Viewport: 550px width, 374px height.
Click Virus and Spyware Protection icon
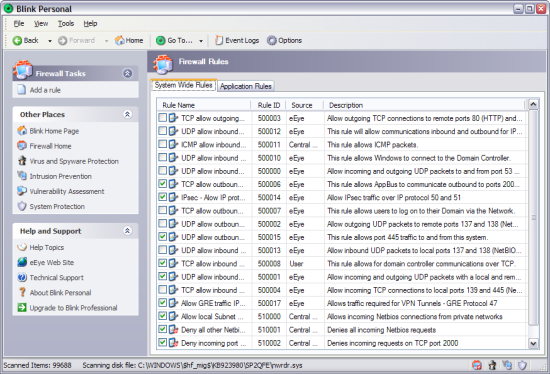click(x=22, y=161)
